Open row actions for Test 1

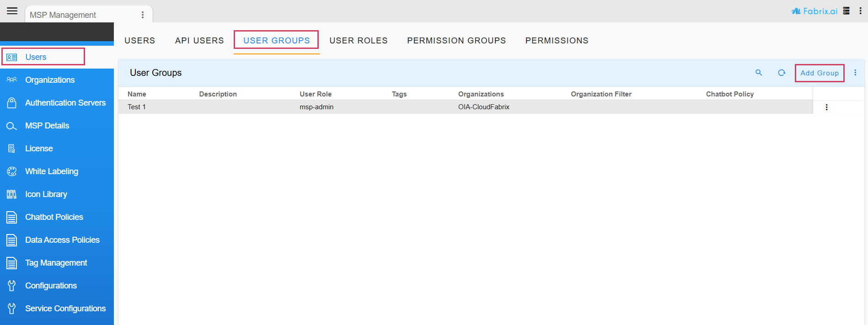(826, 107)
